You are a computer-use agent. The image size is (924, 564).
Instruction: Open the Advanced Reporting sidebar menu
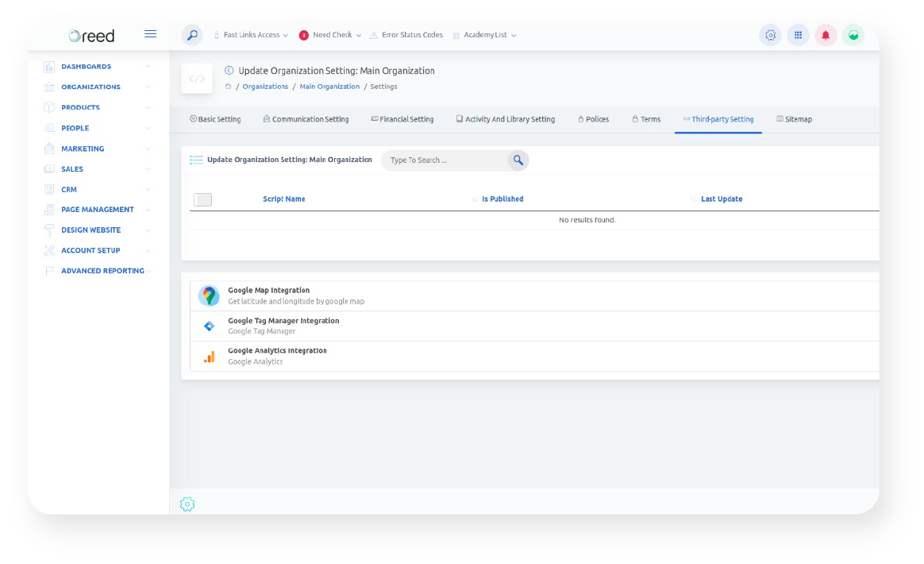tap(102, 271)
